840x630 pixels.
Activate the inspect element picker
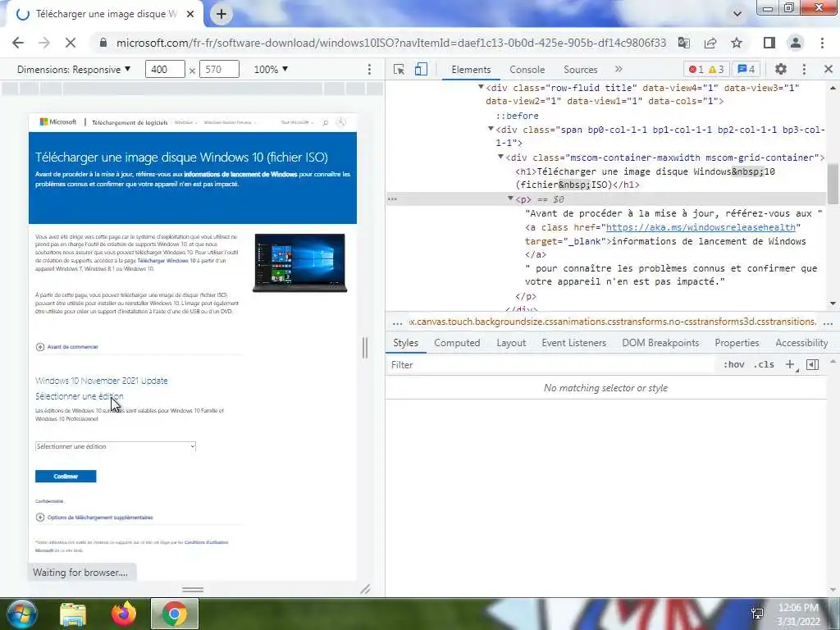pyautogui.click(x=399, y=69)
